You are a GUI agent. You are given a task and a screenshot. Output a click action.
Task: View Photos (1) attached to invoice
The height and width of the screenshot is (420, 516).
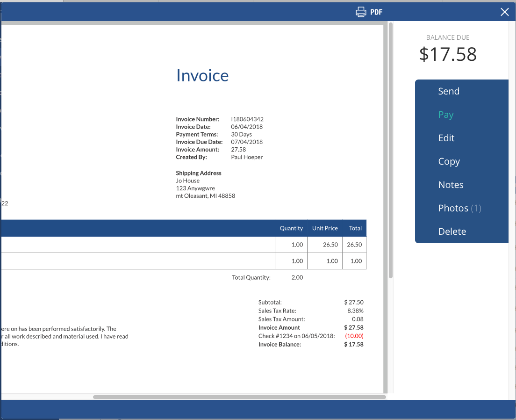[459, 208]
